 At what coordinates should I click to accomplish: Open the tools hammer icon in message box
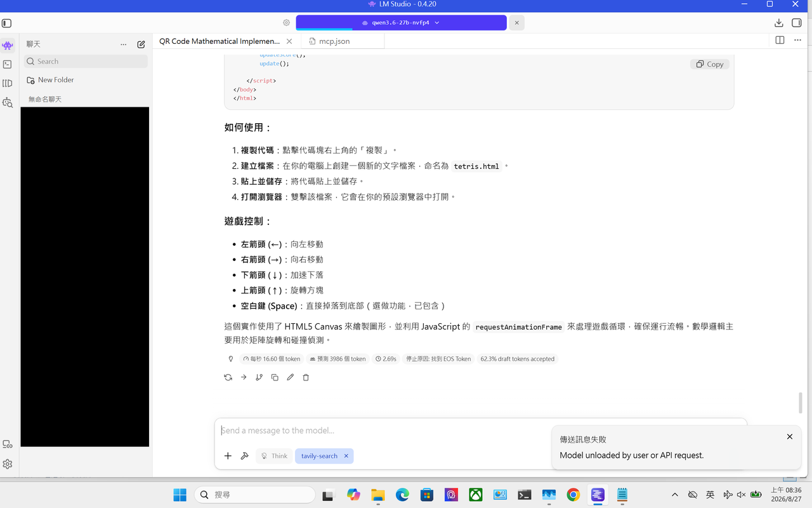click(x=244, y=456)
